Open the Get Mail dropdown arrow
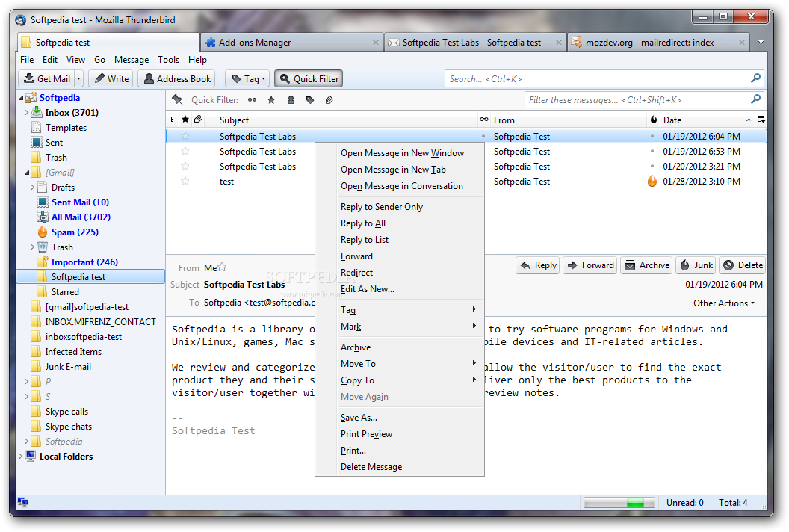This screenshot has width=789, height=532. tap(78, 79)
